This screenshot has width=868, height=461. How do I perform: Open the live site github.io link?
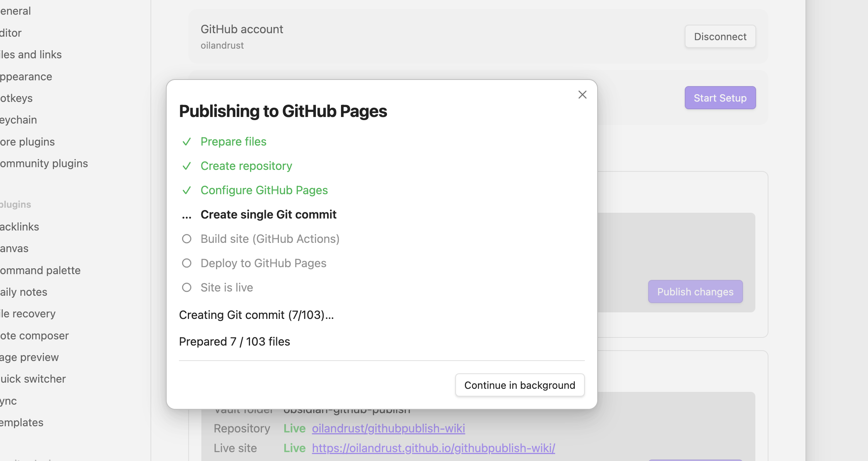433,448
